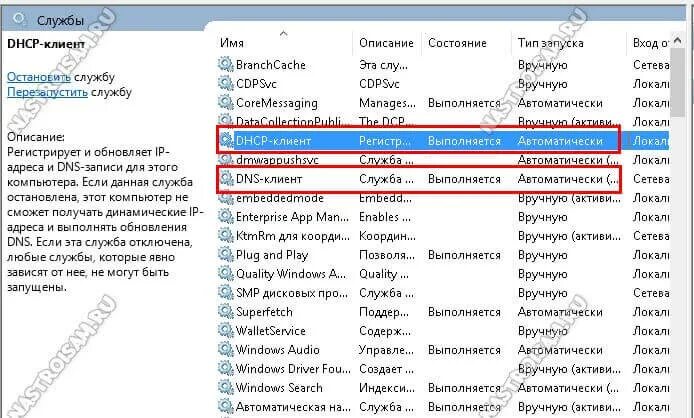Select the Quality Windows A... service name

click(x=291, y=275)
